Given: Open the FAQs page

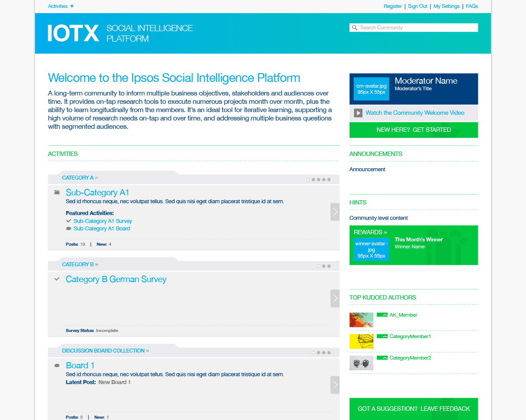Looking at the screenshot, I should (x=472, y=6).
